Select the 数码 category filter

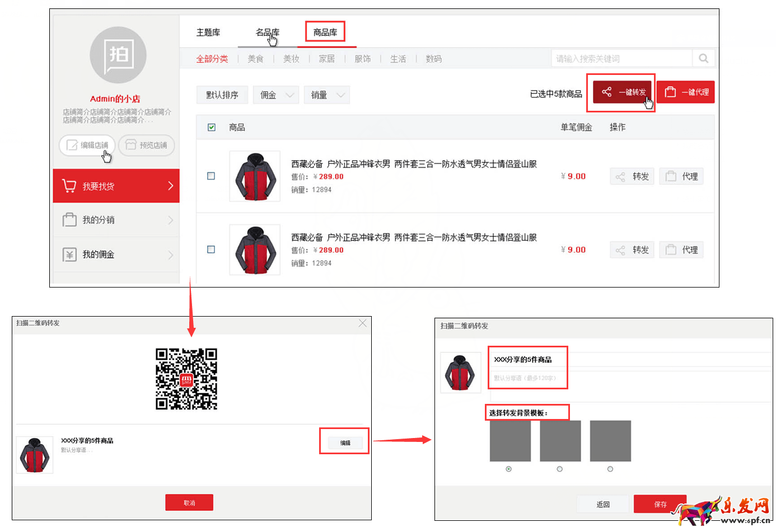click(434, 59)
